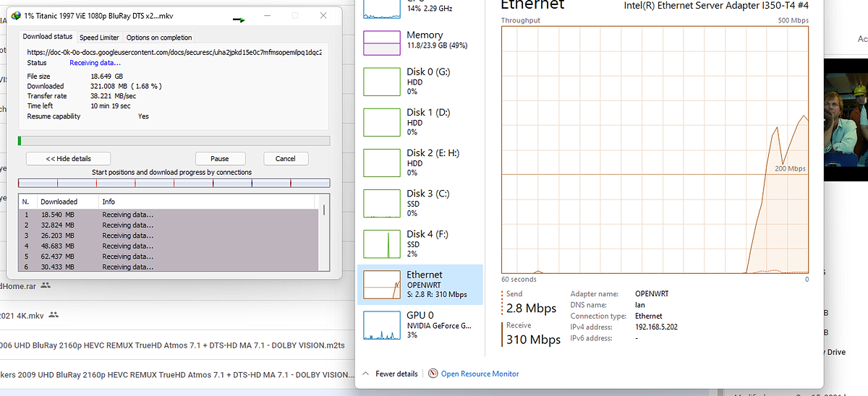The width and height of the screenshot is (868, 396).
Task: Click the transfer rate 38.221 MB/sec
Action: [x=114, y=95]
